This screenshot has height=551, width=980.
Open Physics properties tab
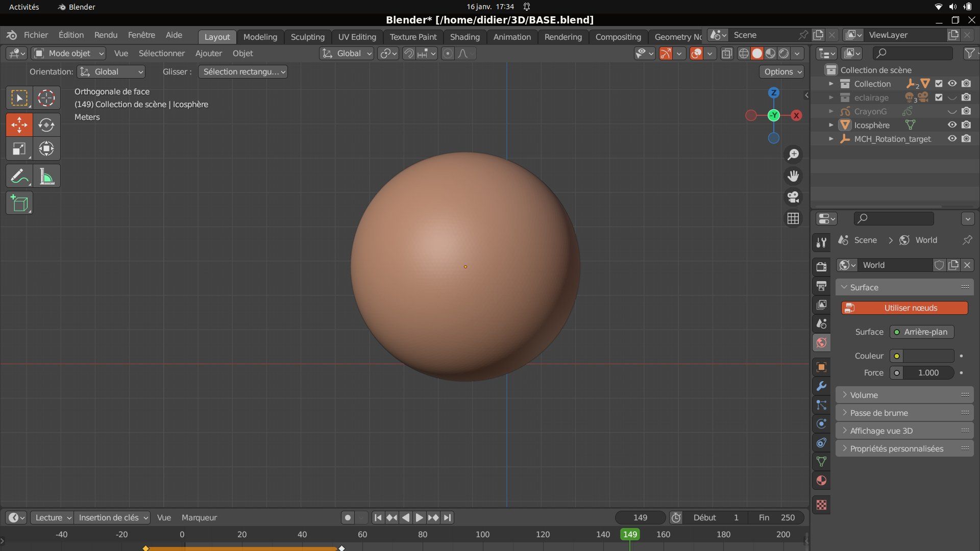(821, 424)
